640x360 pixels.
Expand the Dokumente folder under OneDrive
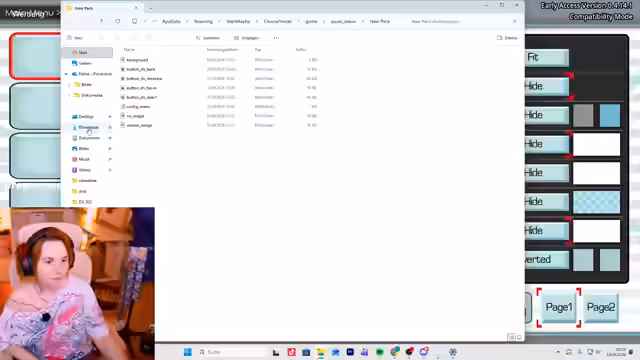[69, 95]
